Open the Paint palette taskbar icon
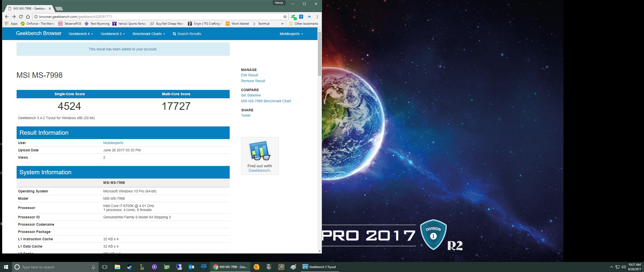This screenshot has width=644, height=272. pyautogui.click(x=293, y=267)
